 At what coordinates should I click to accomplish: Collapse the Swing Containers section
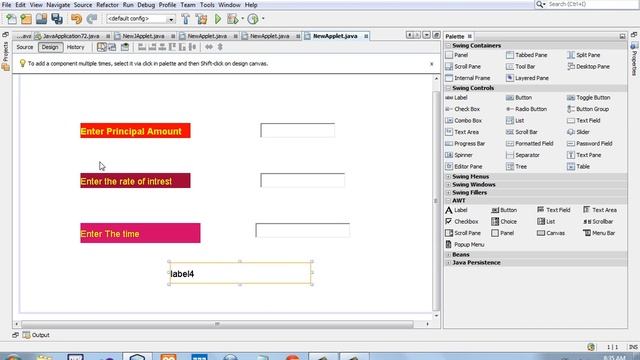tap(448, 46)
